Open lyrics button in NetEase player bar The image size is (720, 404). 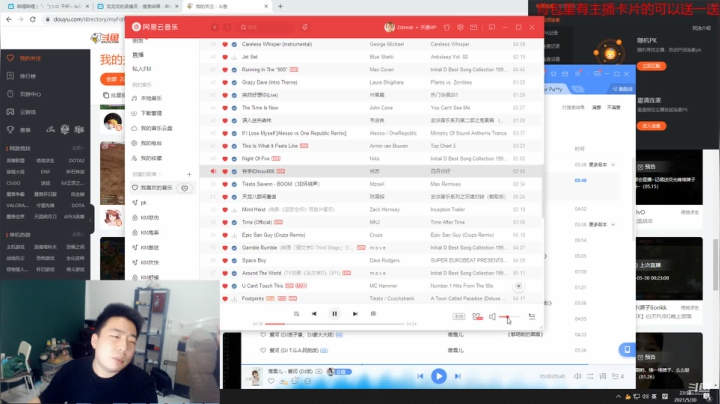(x=373, y=314)
